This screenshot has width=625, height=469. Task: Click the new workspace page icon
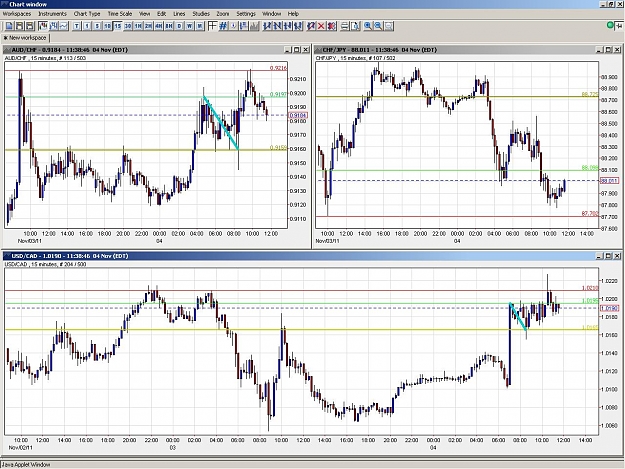[x=9, y=26]
